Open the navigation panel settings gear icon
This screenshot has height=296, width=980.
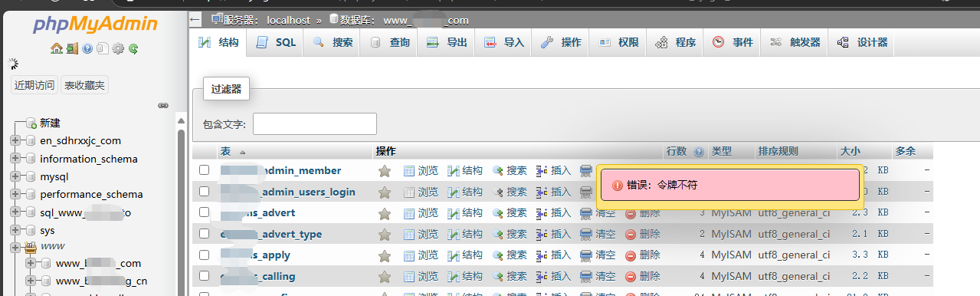118,48
